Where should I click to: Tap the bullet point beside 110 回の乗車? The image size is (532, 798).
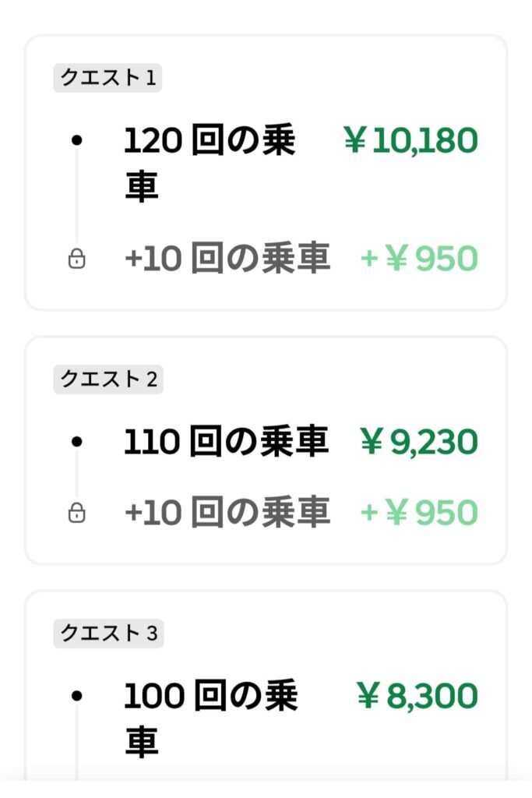[x=76, y=440]
